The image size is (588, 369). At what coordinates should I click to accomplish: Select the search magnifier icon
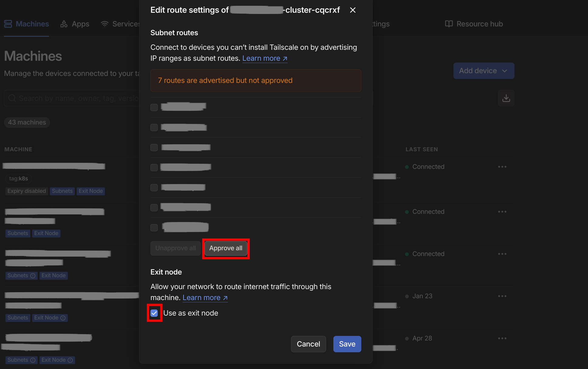click(x=12, y=98)
